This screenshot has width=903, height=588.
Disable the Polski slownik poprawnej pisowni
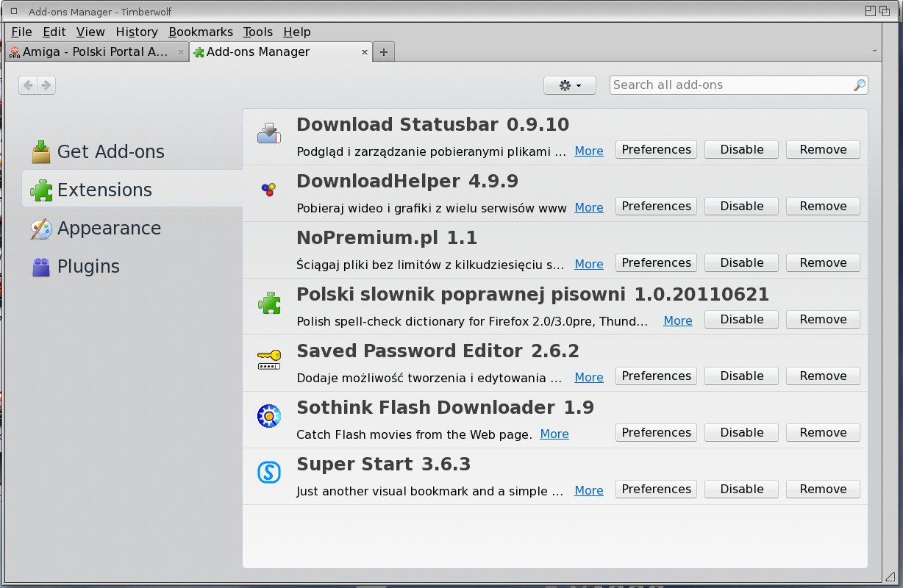point(742,320)
